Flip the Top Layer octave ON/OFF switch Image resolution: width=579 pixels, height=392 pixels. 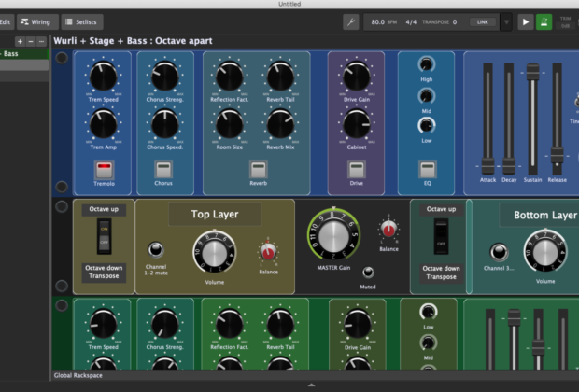tap(105, 236)
